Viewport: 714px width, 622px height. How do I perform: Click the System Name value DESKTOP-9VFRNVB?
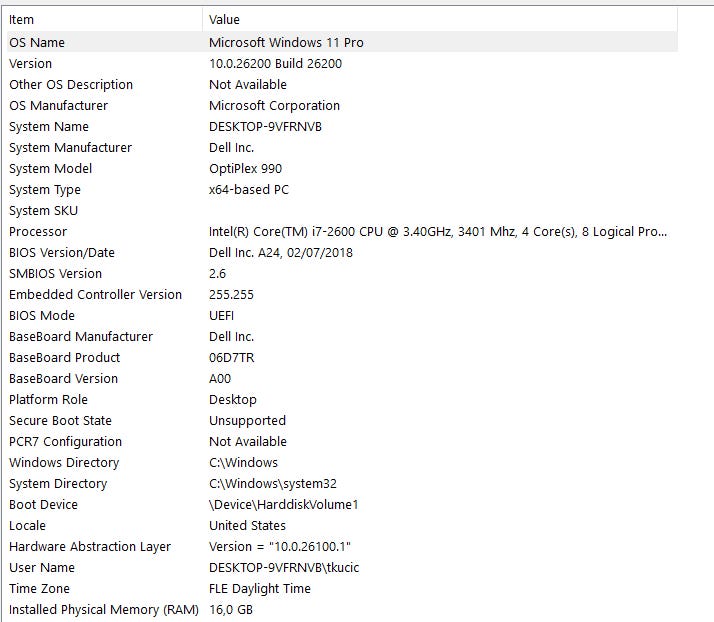click(265, 127)
